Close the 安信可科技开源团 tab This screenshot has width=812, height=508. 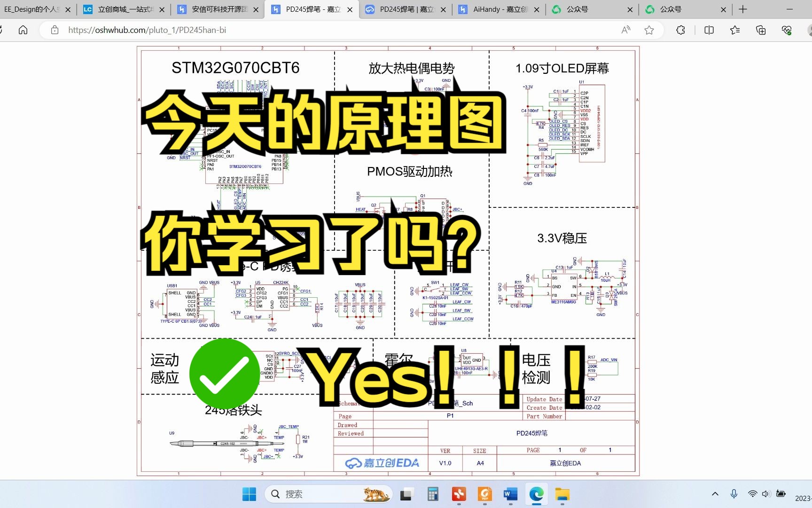[256, 9]
